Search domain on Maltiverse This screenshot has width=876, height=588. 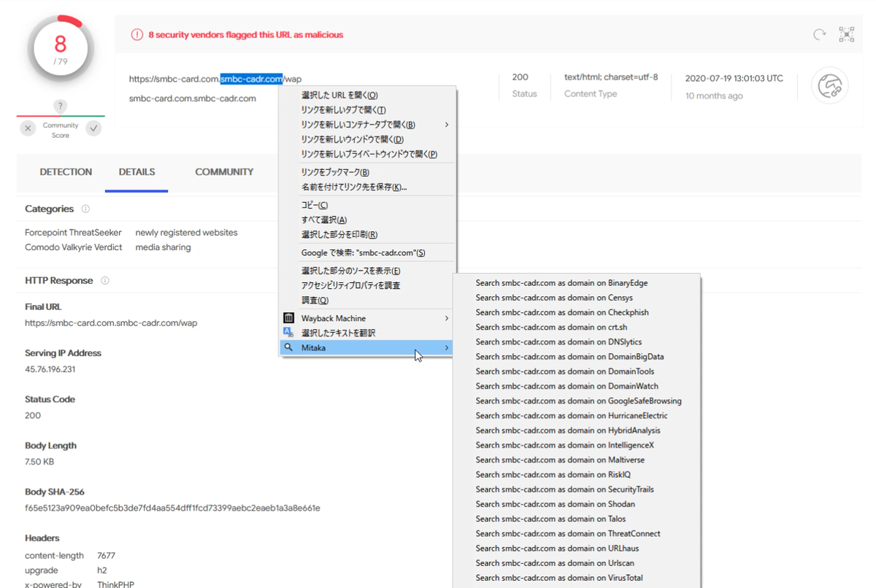577,460
